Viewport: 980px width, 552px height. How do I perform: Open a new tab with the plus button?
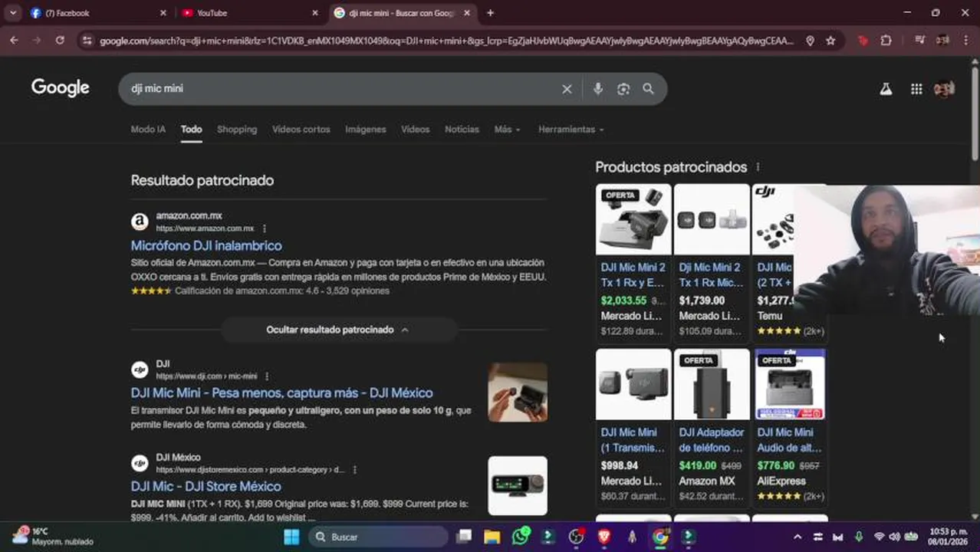490,13
